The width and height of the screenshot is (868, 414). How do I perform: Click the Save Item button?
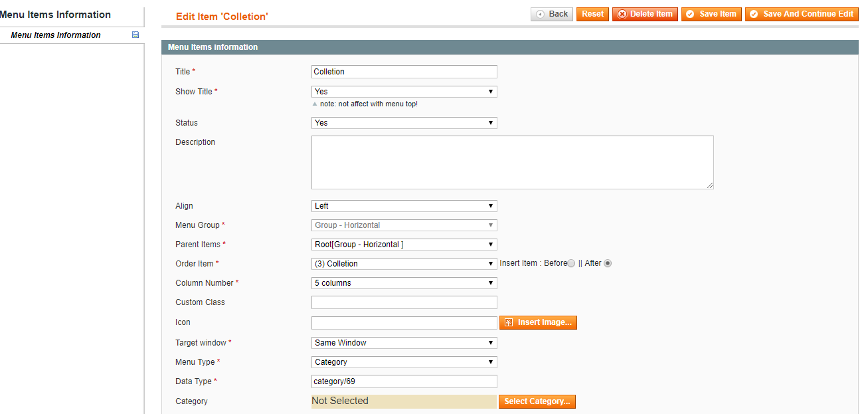pos(711,14)
